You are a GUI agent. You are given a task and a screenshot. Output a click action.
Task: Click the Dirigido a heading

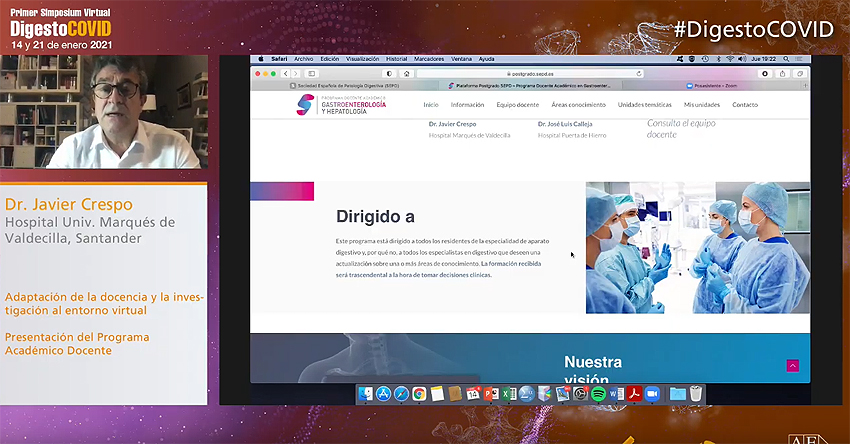(375, 217)
